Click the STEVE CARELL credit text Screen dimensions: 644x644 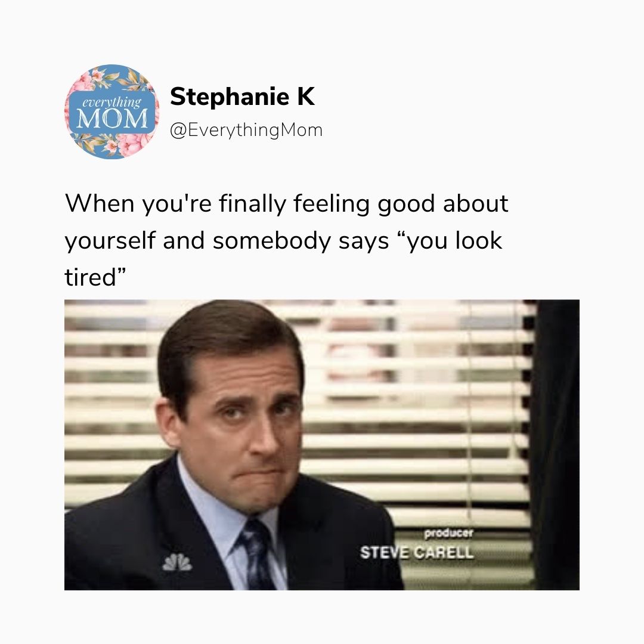(x=417, y=552)
